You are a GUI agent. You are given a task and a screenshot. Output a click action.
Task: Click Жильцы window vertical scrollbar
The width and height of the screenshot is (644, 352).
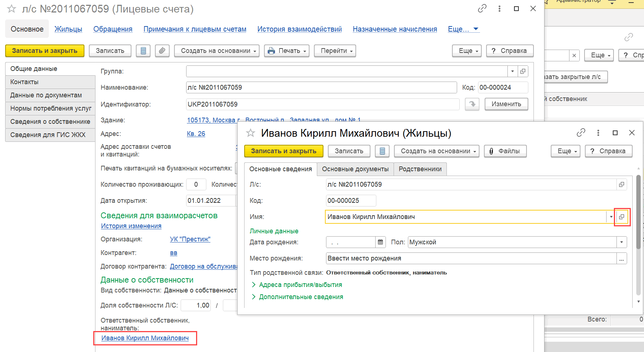pos(638,212)
